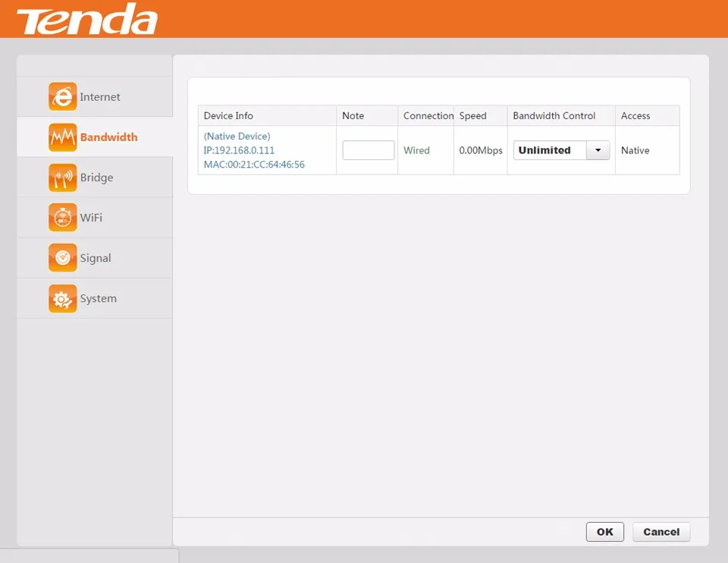Select the Bandwidth menu label
This screenshot has width=728, height=563.
pyautogui.click(x=108, y=137)
